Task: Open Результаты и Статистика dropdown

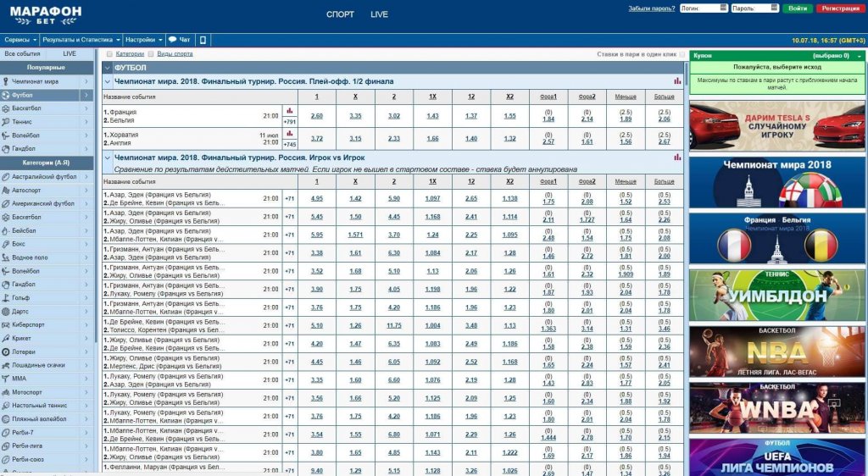Action: tap(81, 40)
